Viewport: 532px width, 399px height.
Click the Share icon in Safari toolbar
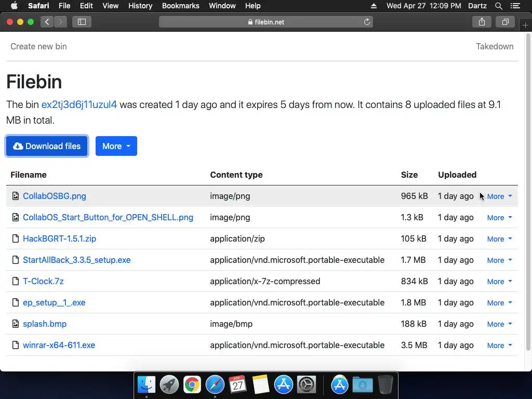click(x=482, y=22)
